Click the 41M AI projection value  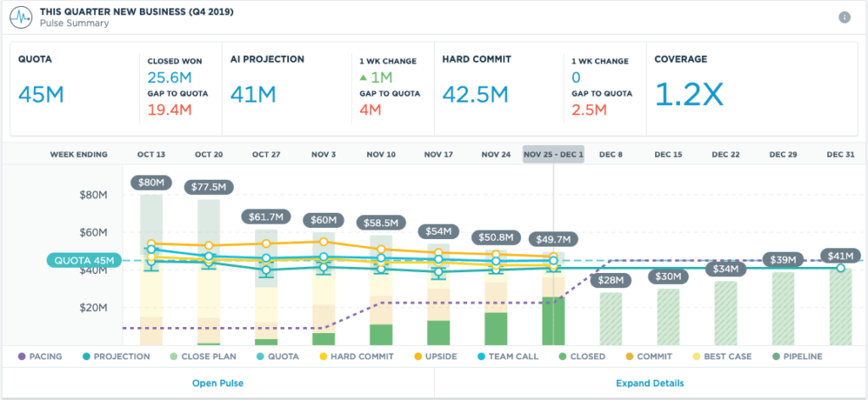coord(253,94)
